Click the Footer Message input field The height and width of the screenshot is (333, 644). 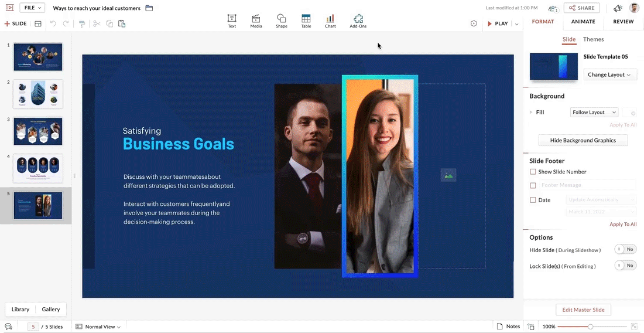pos(587,185)
